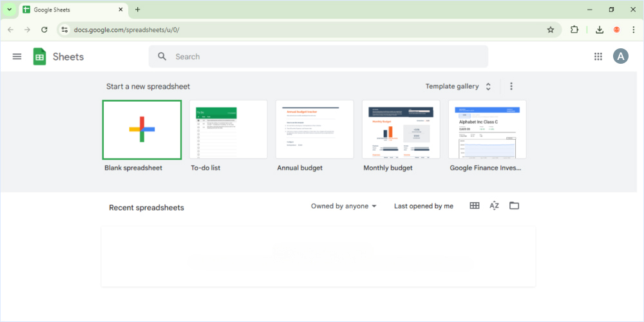Expand the browser tab search dropdown
This screenshot has height=322, width=644.
pyautogui.click(x=9, y=10)
